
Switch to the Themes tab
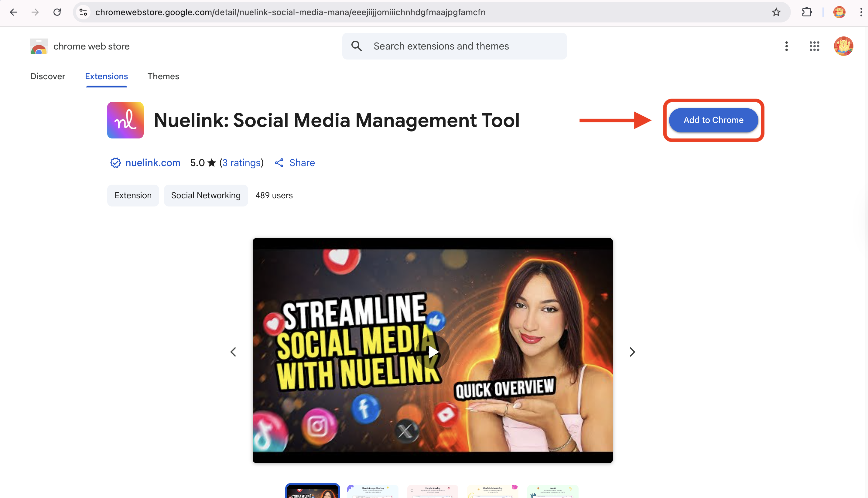(163, 76)
